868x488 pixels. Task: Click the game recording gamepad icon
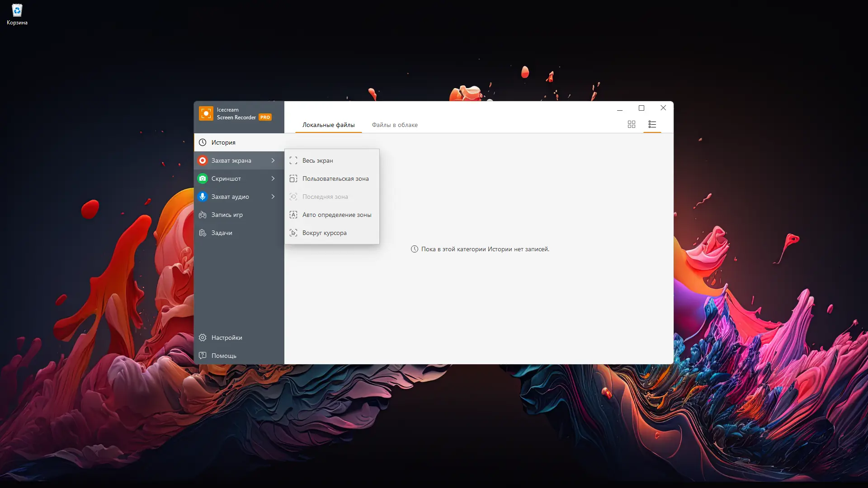point(203,215)
